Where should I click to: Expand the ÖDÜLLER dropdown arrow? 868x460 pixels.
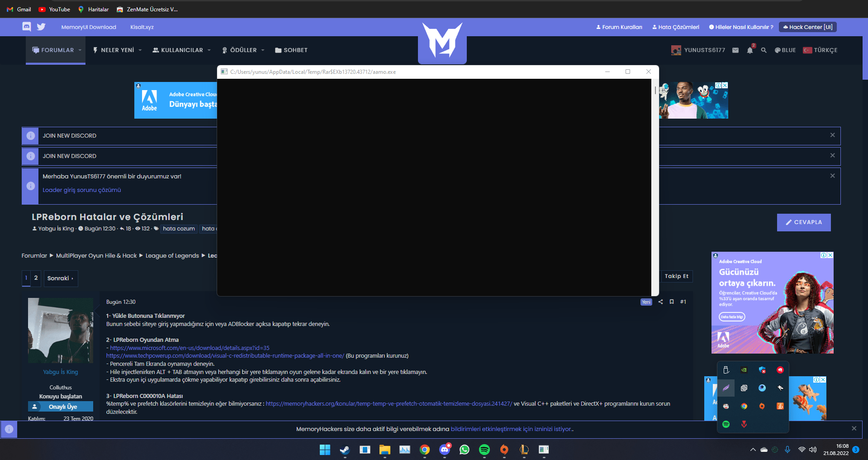click(263, 50)
